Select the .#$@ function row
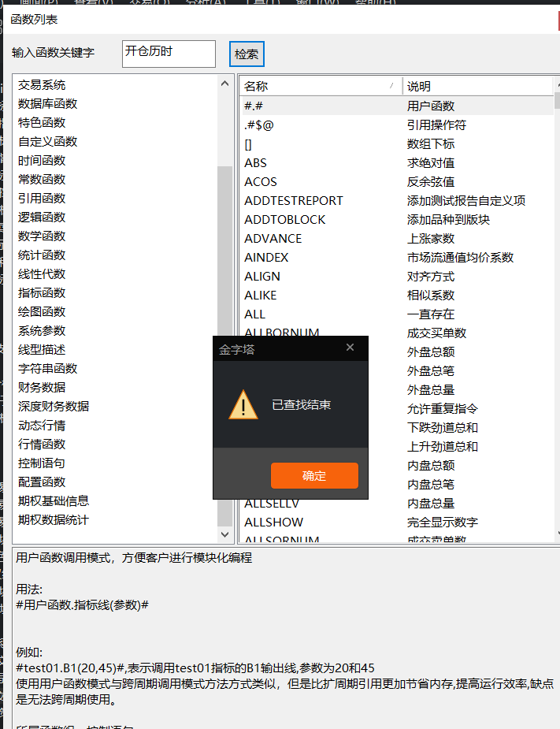This screenshot has width=560, height=729. tap(397, 125)
